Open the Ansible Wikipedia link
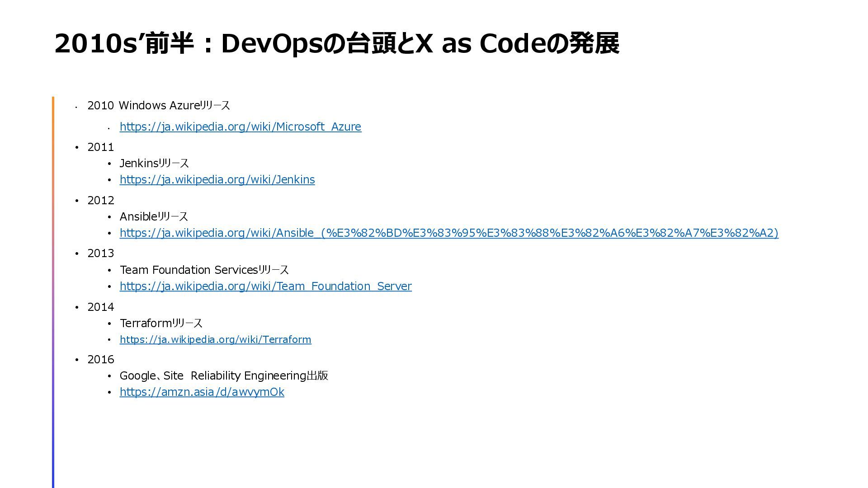The height and width of the screenshot is (488, 868). [x=448, y=233]
